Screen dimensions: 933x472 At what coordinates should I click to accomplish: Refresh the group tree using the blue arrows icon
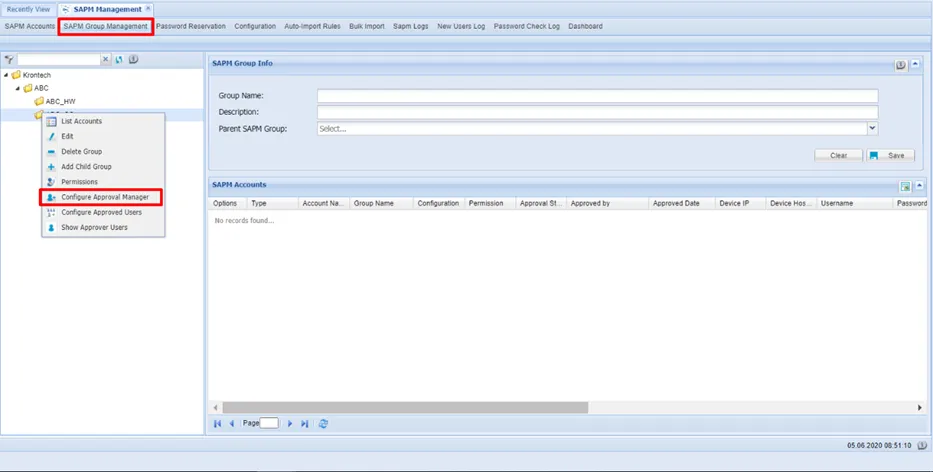[119, 60]
